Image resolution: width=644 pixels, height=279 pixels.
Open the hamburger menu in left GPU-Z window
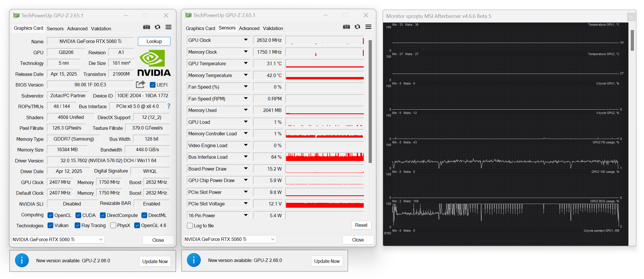[168, 27]
